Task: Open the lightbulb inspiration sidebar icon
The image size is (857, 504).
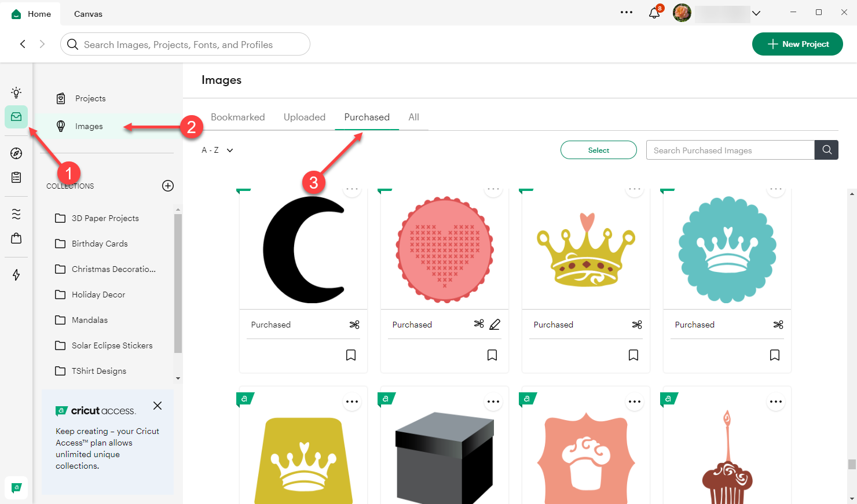Action: click(16, 93)
